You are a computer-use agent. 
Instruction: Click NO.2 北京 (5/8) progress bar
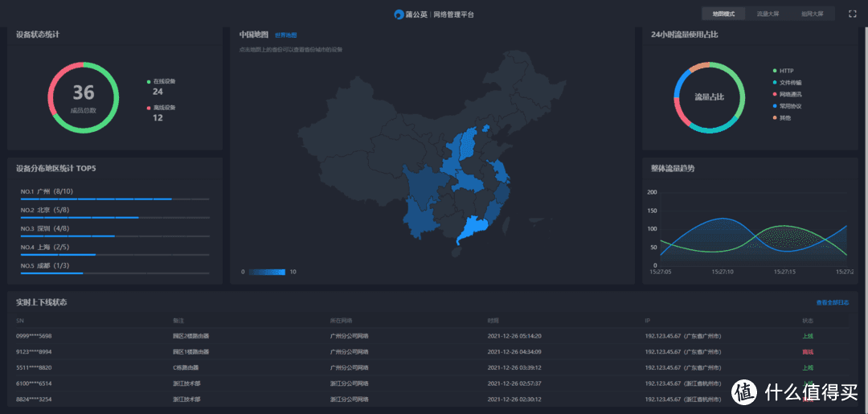point(115,218)
